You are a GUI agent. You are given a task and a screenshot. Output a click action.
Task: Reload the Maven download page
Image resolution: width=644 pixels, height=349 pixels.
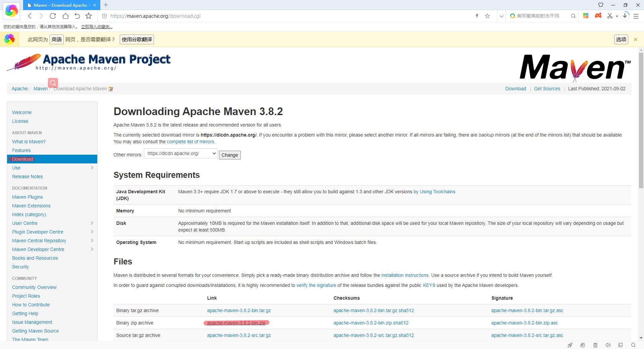53,16
